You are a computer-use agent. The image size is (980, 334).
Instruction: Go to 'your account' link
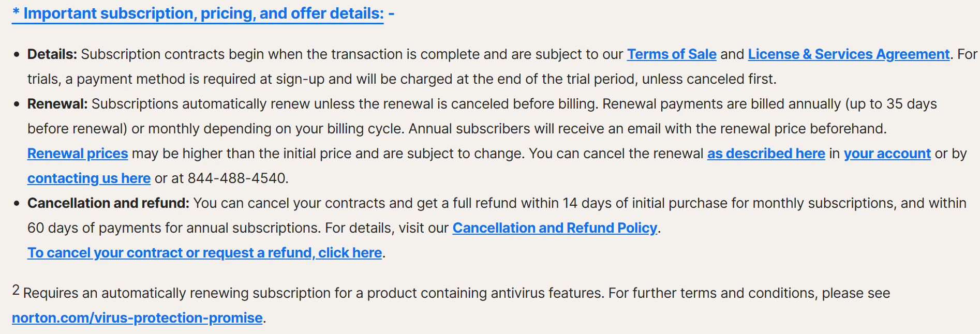(887, 154)
